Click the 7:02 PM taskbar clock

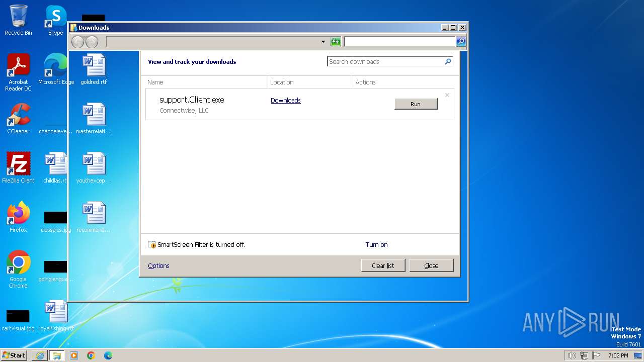coord(618,355)
